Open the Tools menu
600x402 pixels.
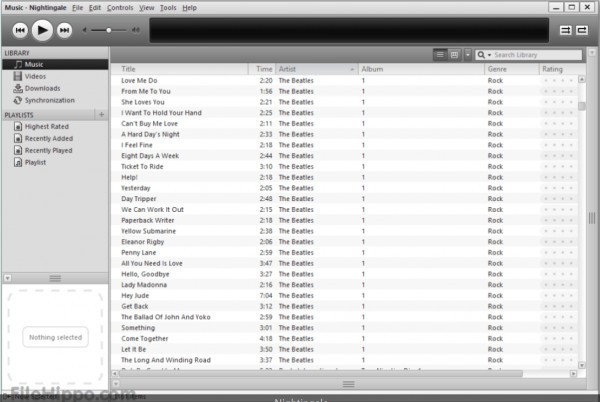168,8
